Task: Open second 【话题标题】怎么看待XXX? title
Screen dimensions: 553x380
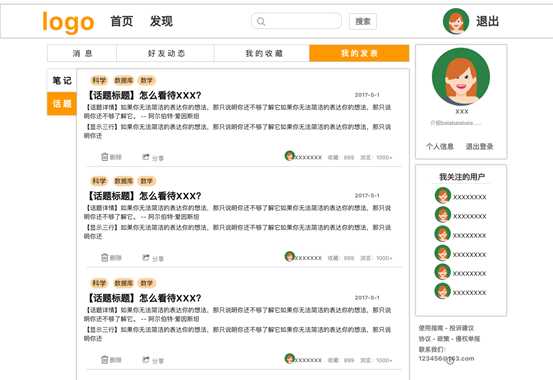Action: [x=144, y=196]
